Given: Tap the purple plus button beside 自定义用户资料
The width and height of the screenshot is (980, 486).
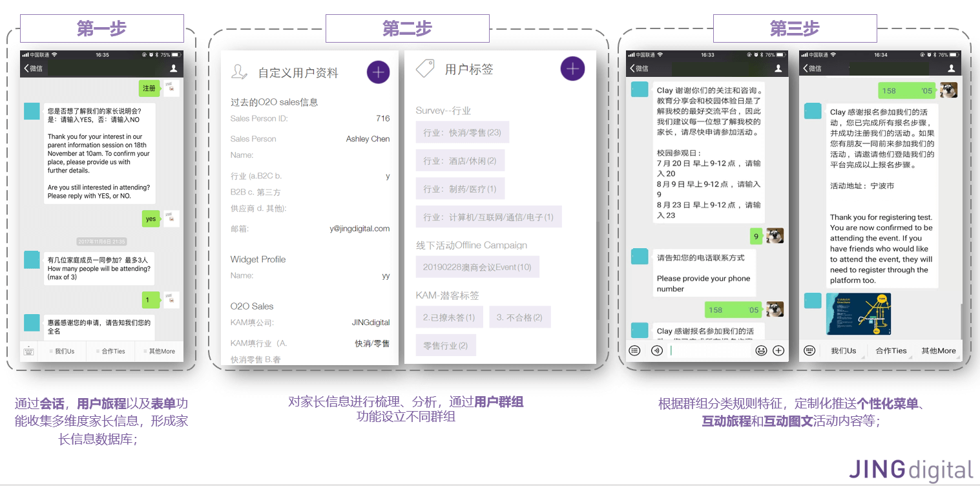Looking at the screenshot, I should point(378,72).
